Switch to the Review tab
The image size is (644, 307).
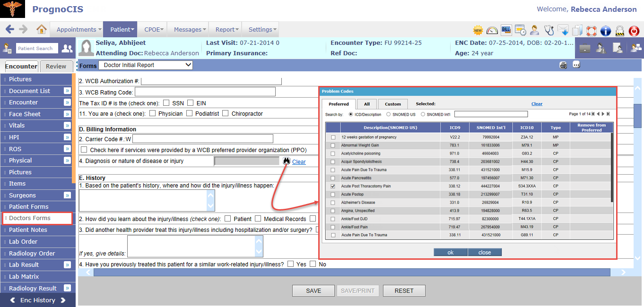point(56,67)
